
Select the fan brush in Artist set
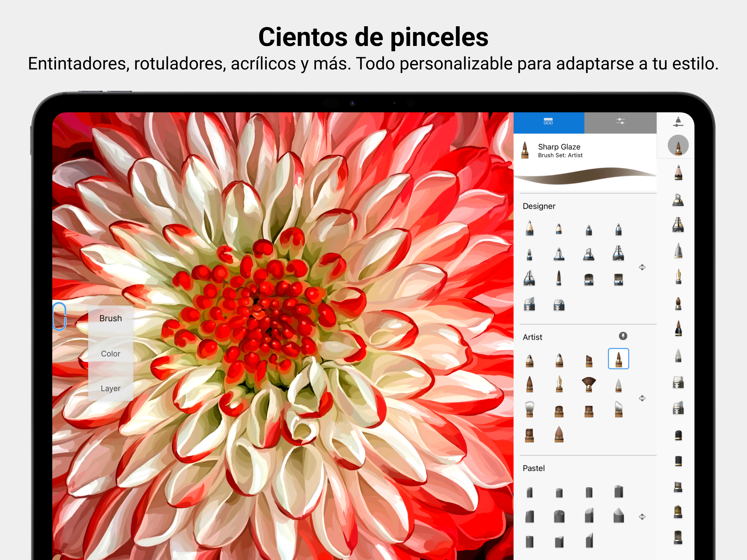coord(589,385)
